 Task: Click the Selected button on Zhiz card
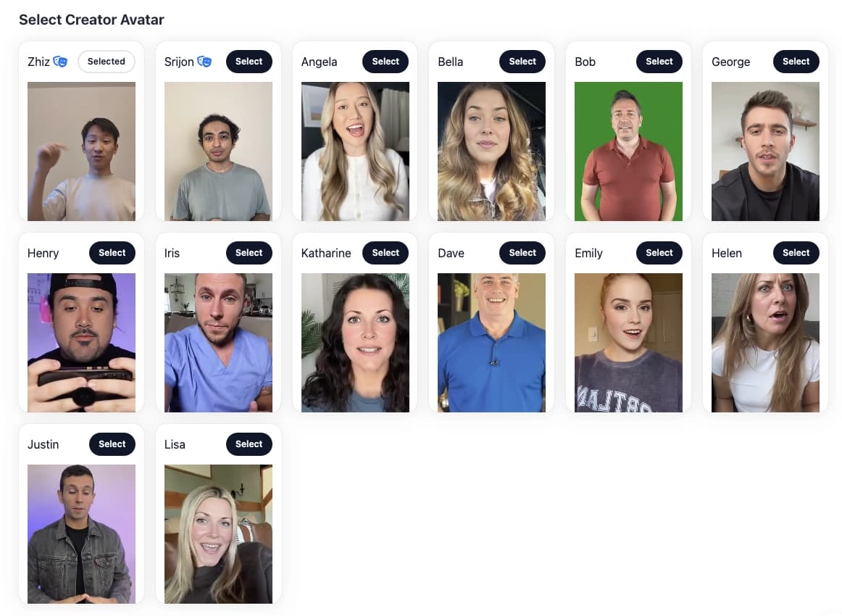pos(107,61)
